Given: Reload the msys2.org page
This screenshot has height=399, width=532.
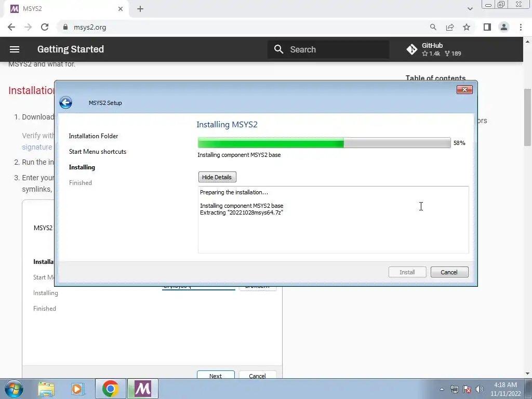Looking at the screenshot, I should pyautogui.click(x=45, y=27).
